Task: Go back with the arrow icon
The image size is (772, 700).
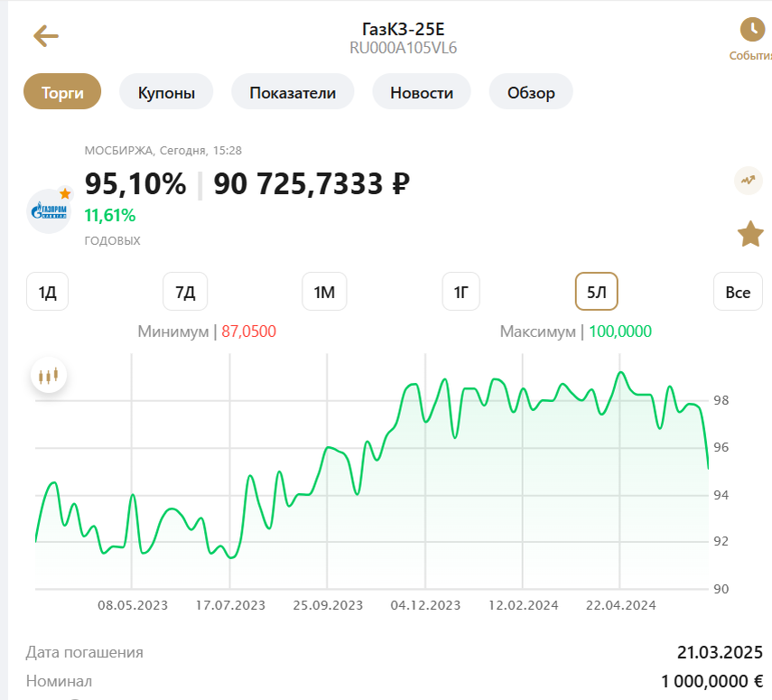Action: tap(46, 36)
